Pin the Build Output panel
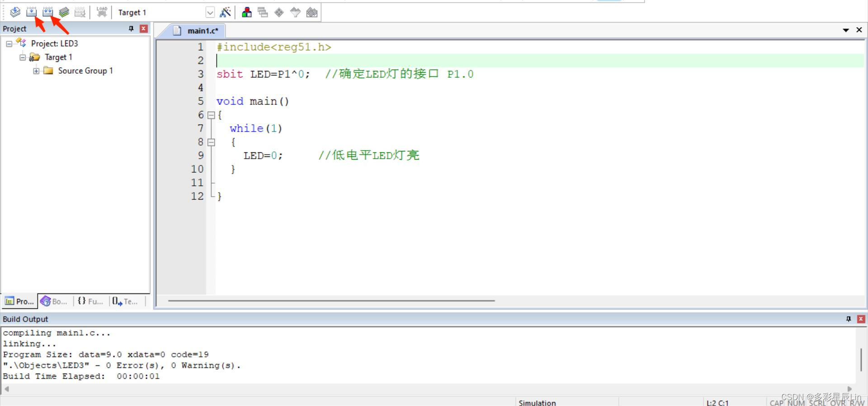This screenshot has width=868, height=406. click(849, 319)
